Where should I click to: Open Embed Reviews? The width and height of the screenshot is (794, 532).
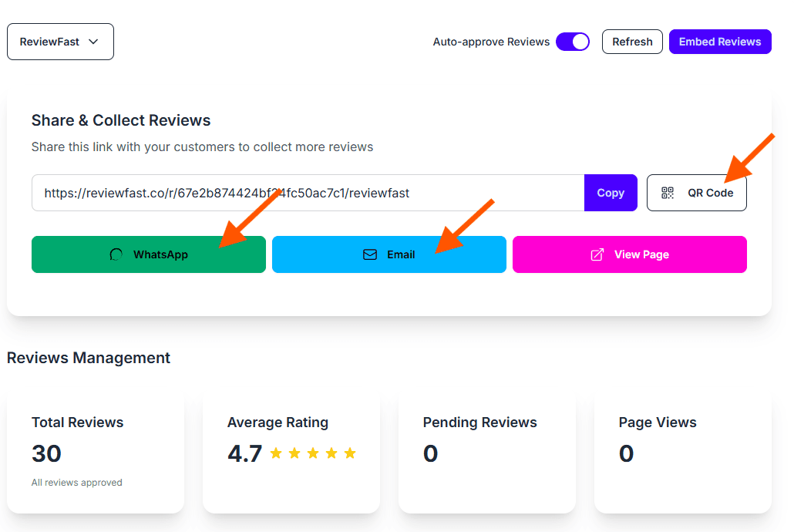(720, 42)
